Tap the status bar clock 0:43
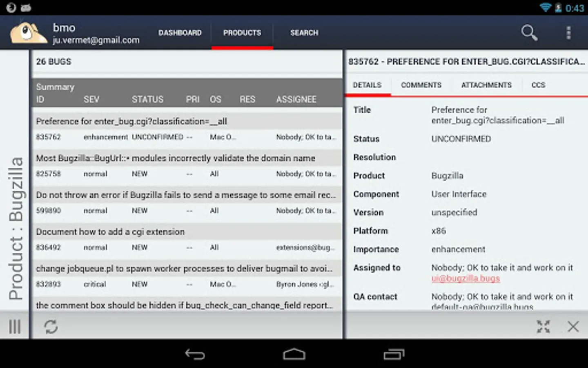This screenshot has height=368, width=588. (575, 8)
